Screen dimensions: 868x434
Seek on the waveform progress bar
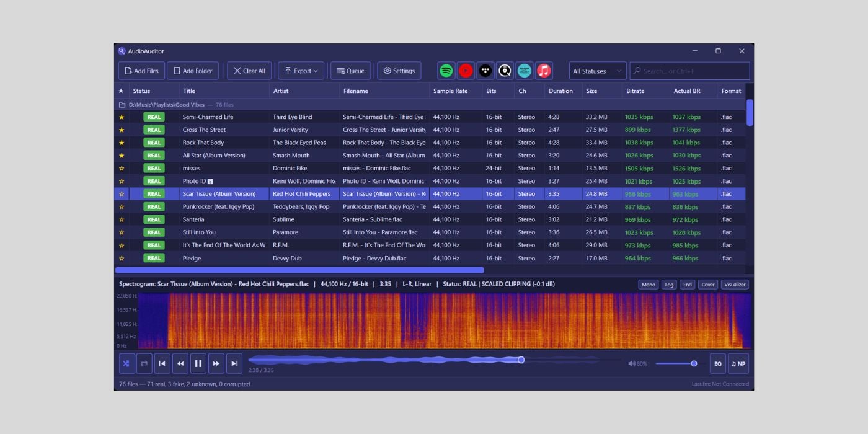(434, 360)
